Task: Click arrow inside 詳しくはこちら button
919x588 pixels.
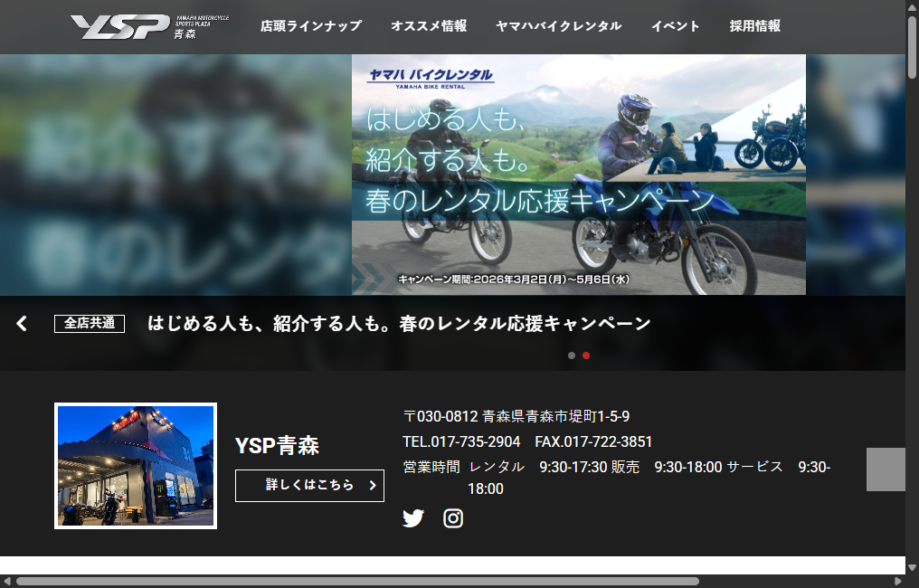Action: (373, 486)
